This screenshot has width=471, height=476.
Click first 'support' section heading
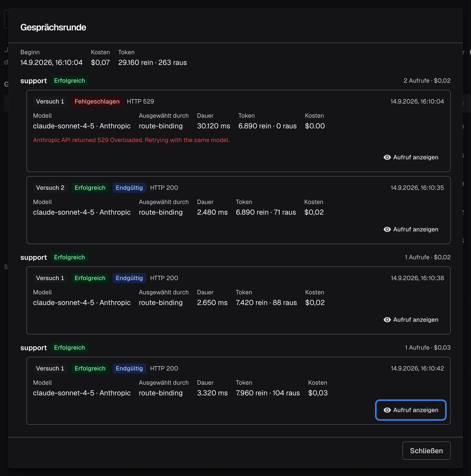(33, 81)
